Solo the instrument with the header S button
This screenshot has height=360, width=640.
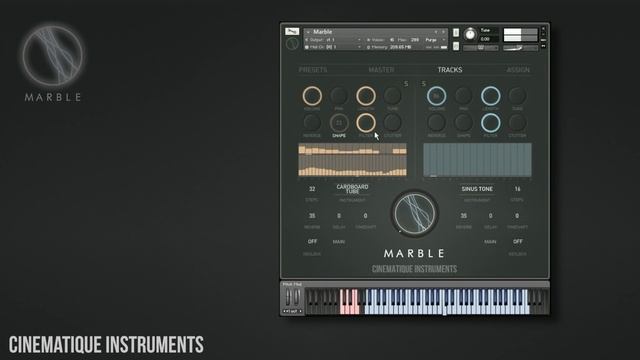456,32
